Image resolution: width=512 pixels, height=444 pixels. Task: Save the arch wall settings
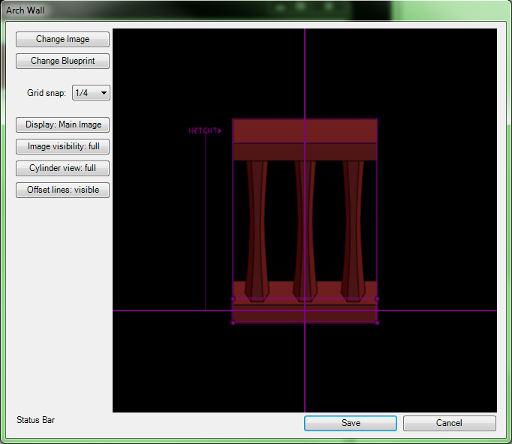pyautogui.click(x=350, y=423)
